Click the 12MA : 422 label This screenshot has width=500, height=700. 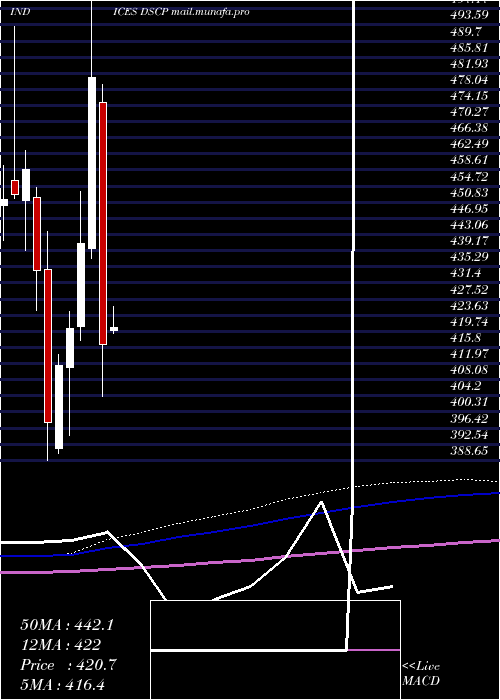[60, 645]
